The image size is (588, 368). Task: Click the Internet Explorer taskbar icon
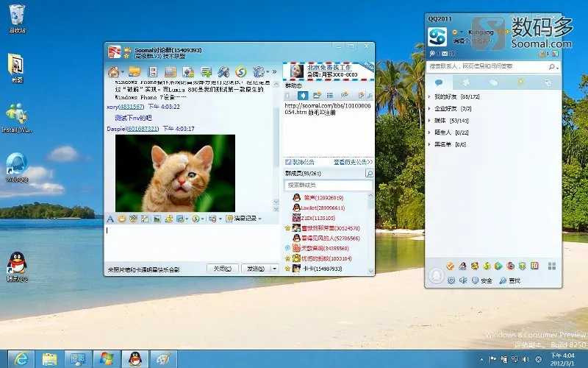click(x=21, y=359)
